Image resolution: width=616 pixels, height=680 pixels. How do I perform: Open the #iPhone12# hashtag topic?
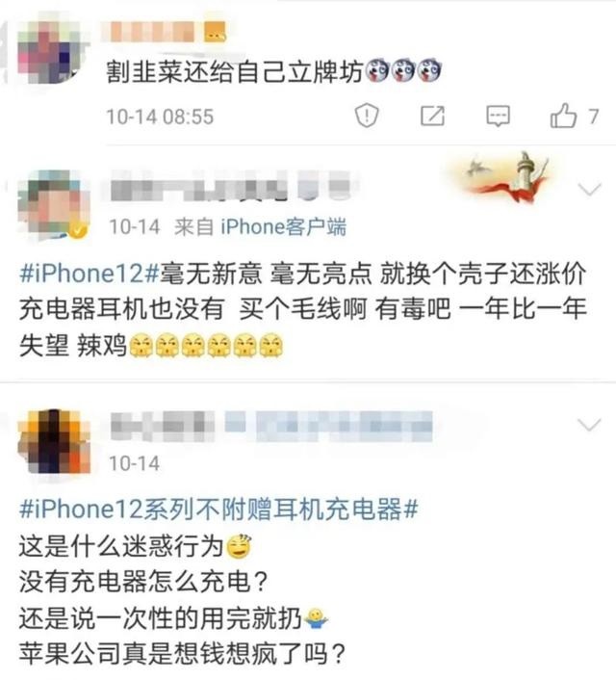tap(90, 274)
